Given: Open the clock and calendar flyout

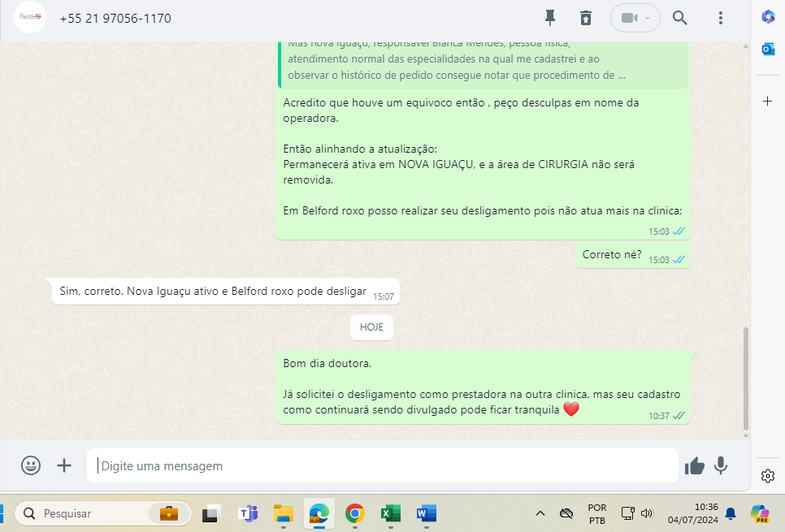Looking at the screenshot, I should coord(693,513).
